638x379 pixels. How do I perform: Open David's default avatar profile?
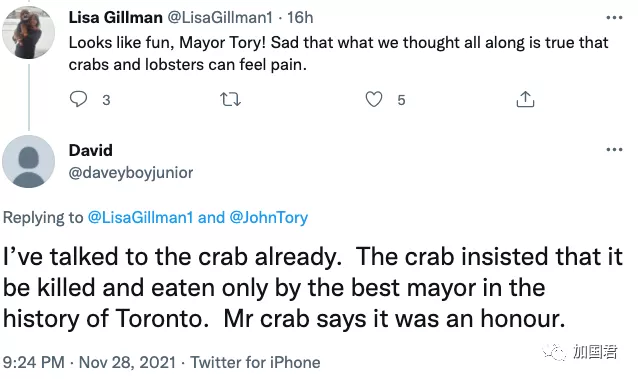28,162
